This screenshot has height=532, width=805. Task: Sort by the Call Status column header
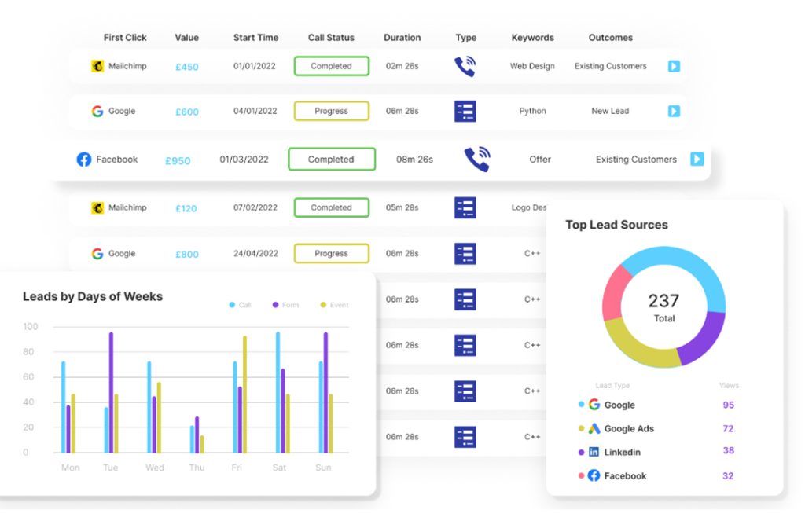(x=331, y=38)
